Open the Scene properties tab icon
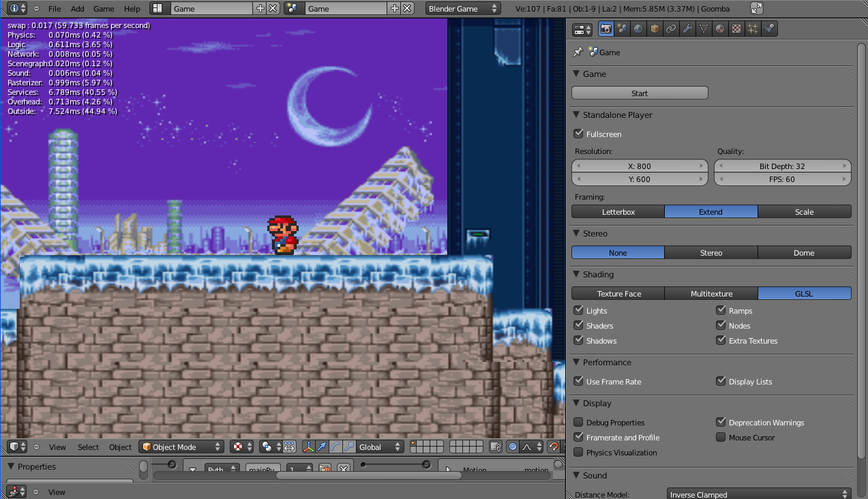868x499 pixels. 622,29
